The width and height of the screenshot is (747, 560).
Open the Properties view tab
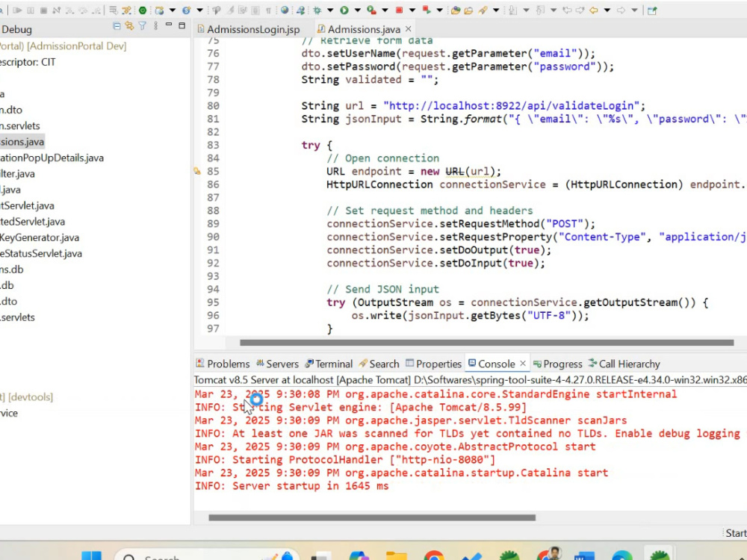coord(433,364)
